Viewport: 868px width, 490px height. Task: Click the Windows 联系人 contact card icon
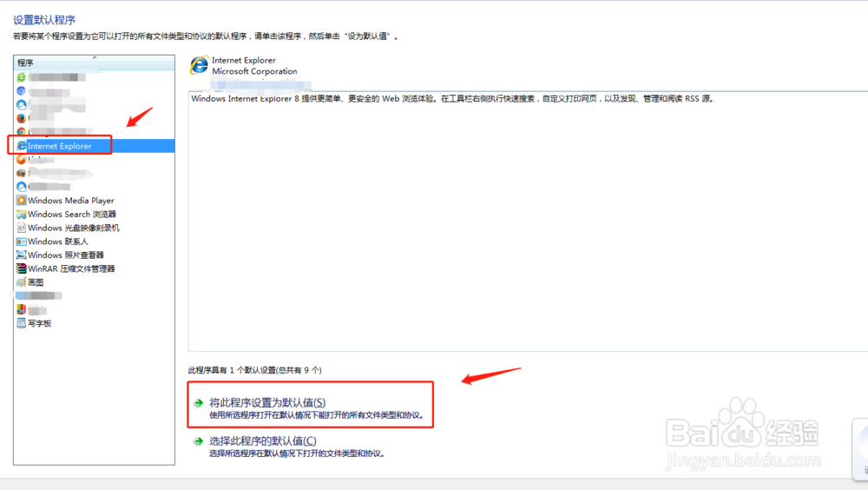point(21,242)
